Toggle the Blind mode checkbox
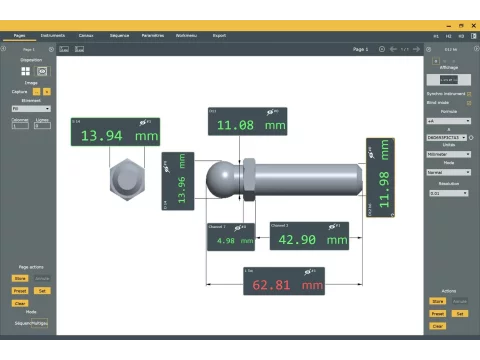This screenshot has height=360, width=480. point(469,103)
